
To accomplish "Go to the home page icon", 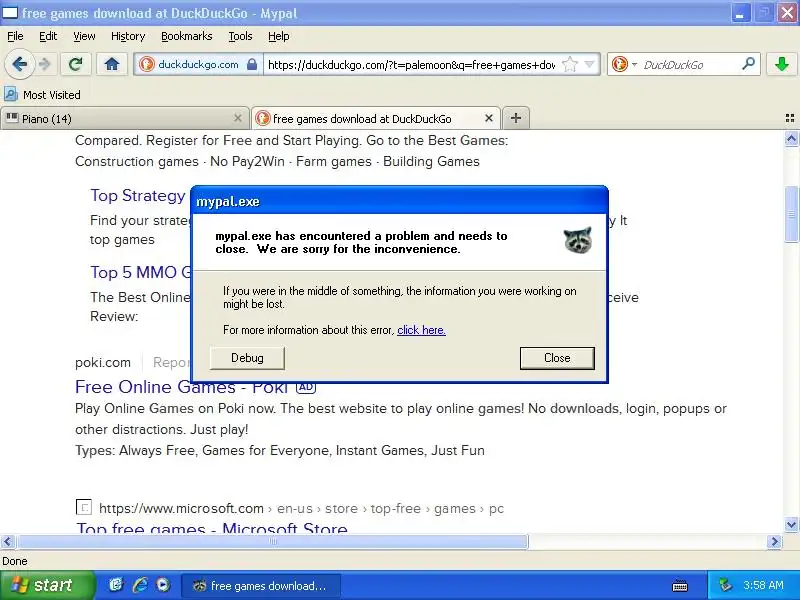I will coord(112,64).
